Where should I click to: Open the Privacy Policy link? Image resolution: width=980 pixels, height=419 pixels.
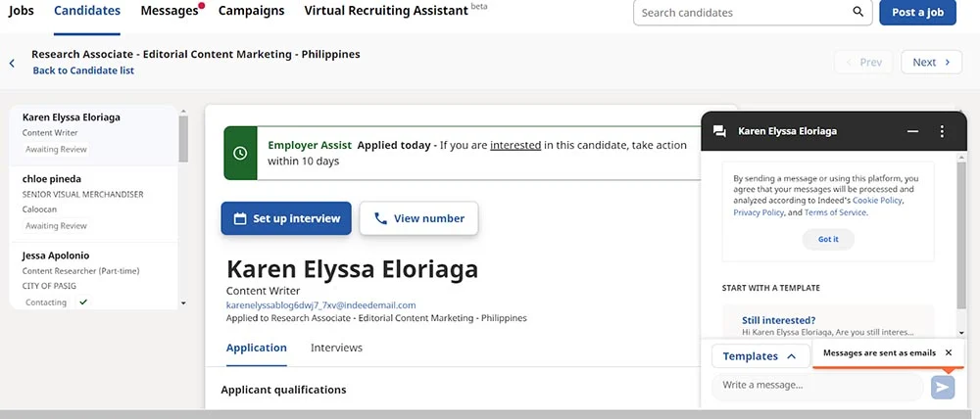[759, 212]
